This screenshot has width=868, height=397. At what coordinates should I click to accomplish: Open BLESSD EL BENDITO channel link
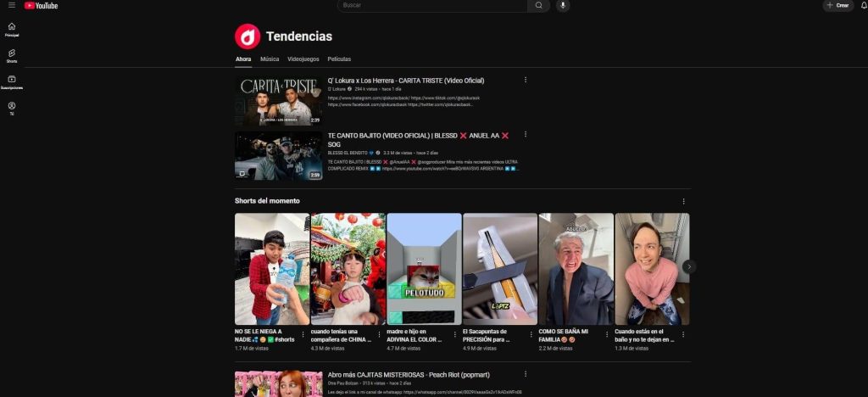tap(348, 153)
